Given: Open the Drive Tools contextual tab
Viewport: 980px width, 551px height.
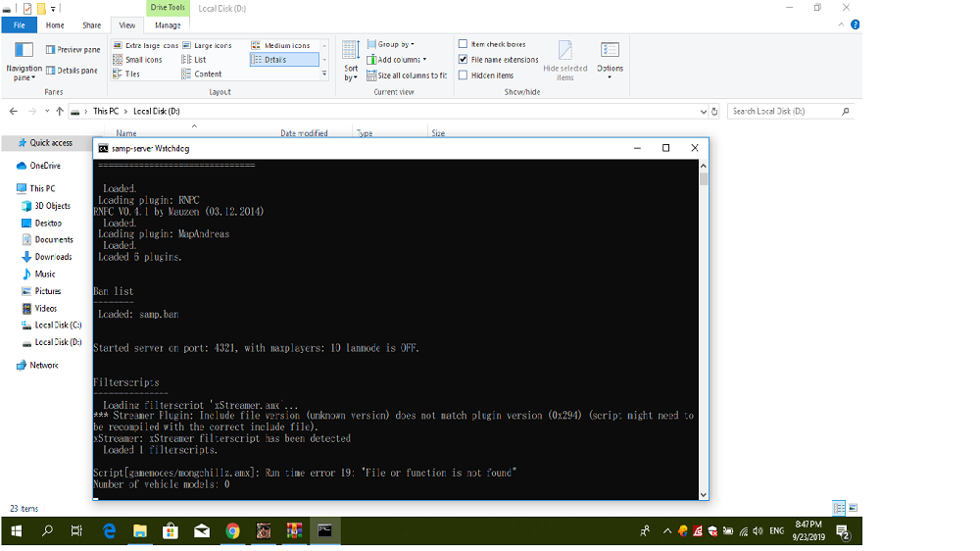Looking at the screenshot, I should click(168, 8).
